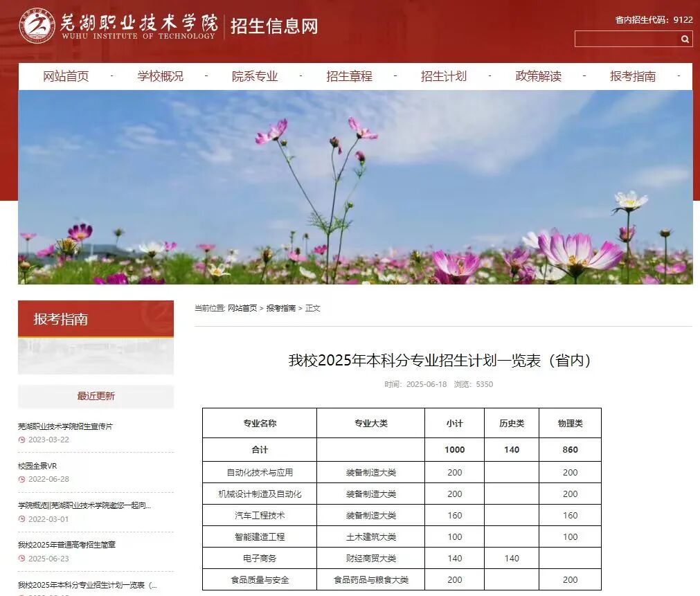
Task: Click the calendar icon beside 2022-06-28
Action: pyautogui.click(x=21, y=478)
